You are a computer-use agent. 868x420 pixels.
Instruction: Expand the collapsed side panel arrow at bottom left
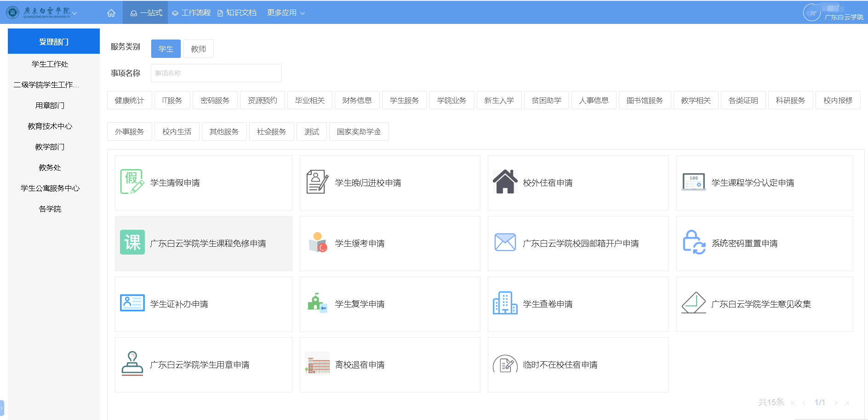click(x=2, y=408)
